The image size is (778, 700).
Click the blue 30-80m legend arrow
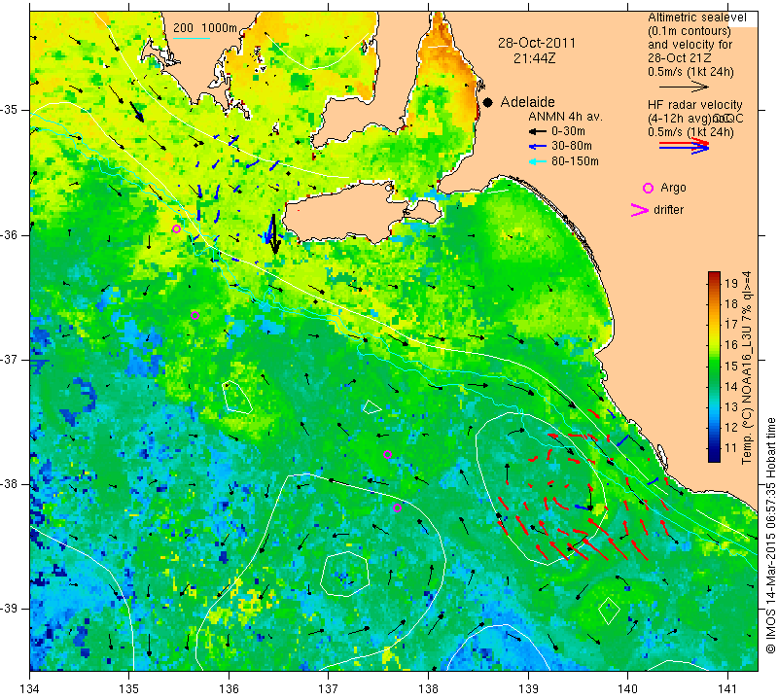(x=537, y=147)
